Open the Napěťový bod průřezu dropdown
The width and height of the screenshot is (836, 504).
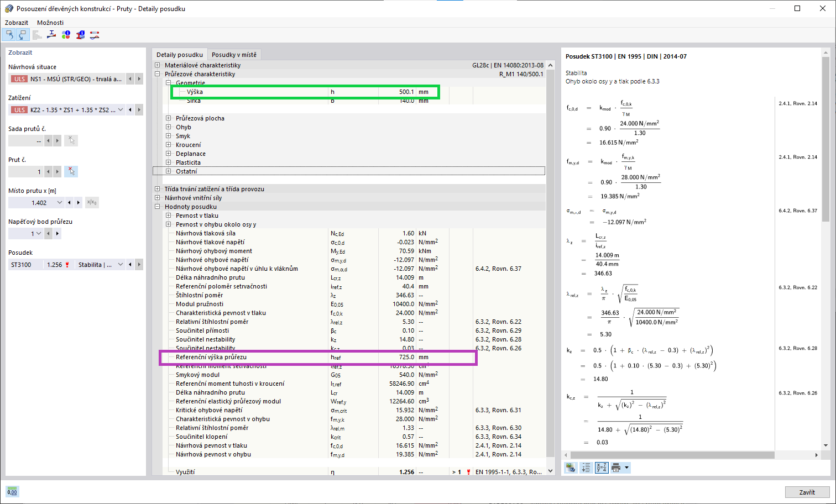tap(39, 233)
